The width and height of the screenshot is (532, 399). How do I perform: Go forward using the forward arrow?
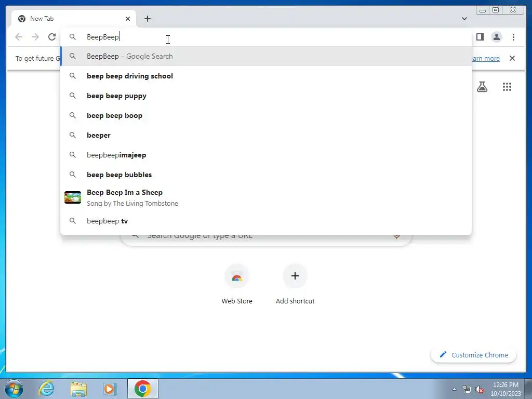tap(35, 37)
